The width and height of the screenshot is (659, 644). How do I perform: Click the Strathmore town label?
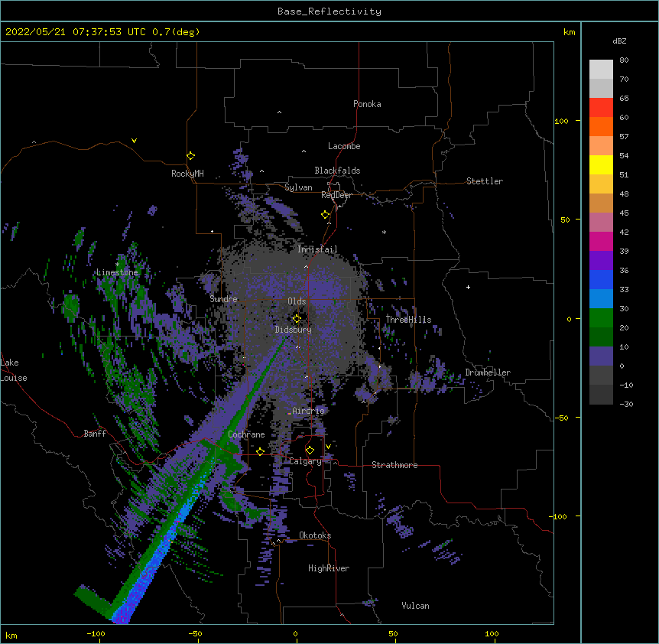click(x=394, y=465)
